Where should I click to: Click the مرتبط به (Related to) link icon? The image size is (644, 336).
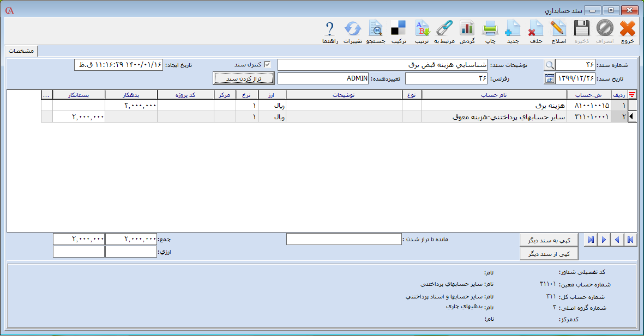[x=444, y=28]
